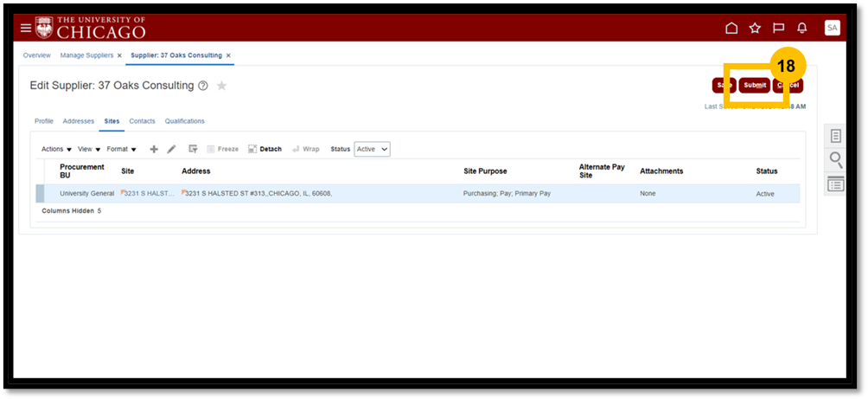Click the Save button

coord(724,86)
